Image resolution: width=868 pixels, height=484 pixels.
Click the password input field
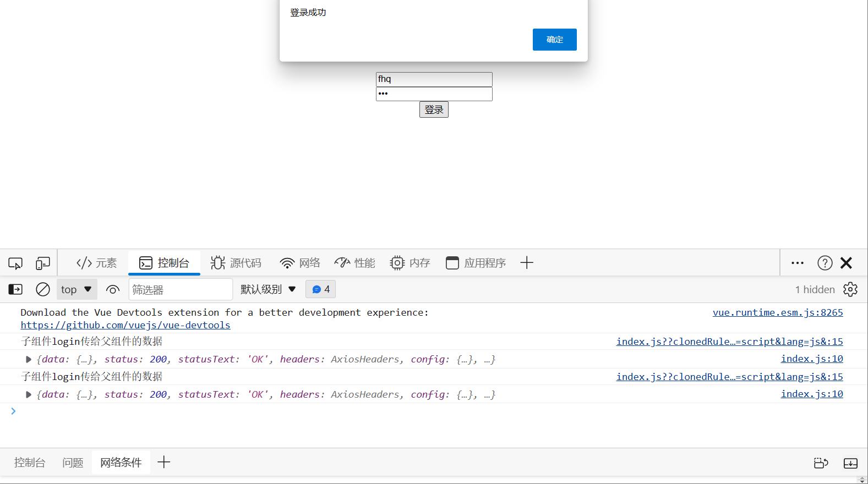pos(434,94)
